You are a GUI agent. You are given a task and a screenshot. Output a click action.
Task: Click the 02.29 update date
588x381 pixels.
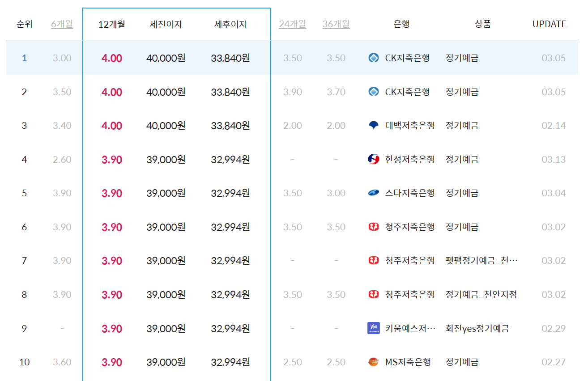coord(554,328)
